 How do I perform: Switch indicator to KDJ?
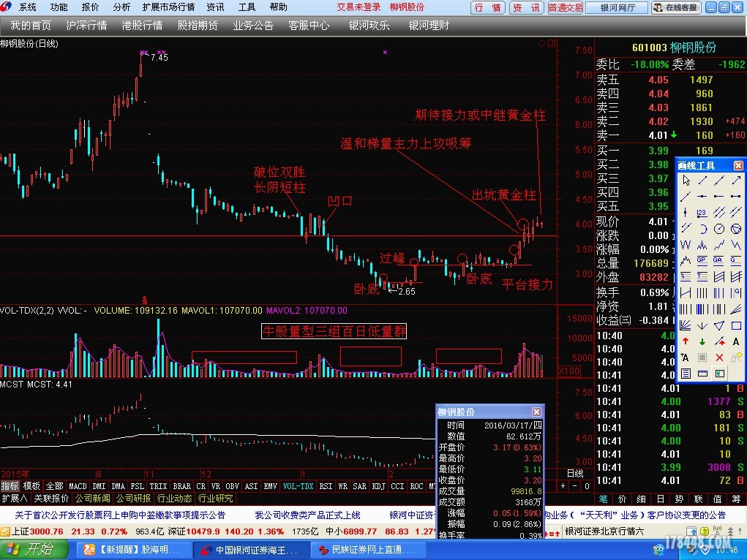click(x=378, y=486)
